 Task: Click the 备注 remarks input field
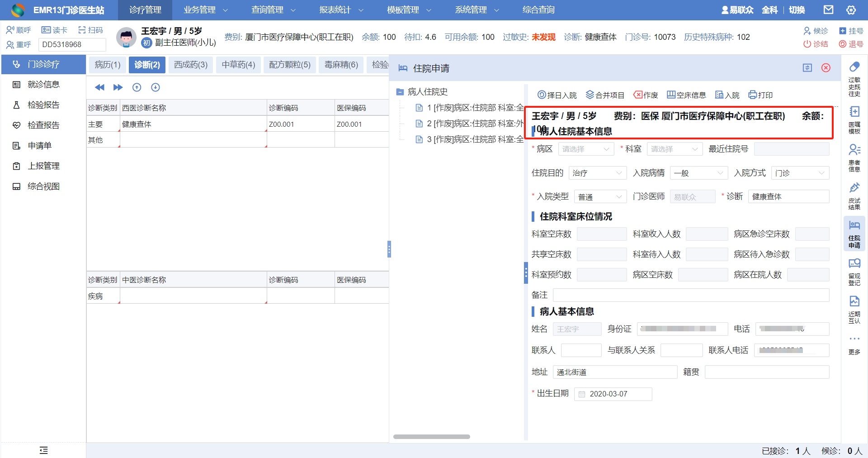tap(691, 295)
